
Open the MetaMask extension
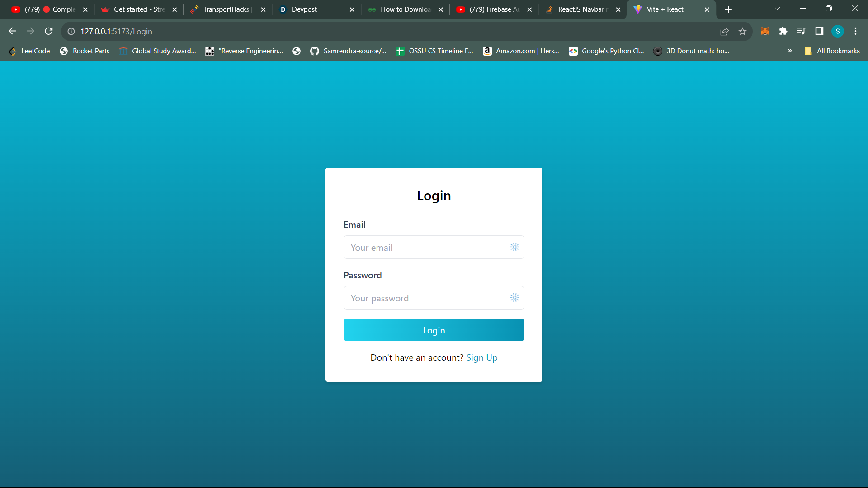coord(765,31)
